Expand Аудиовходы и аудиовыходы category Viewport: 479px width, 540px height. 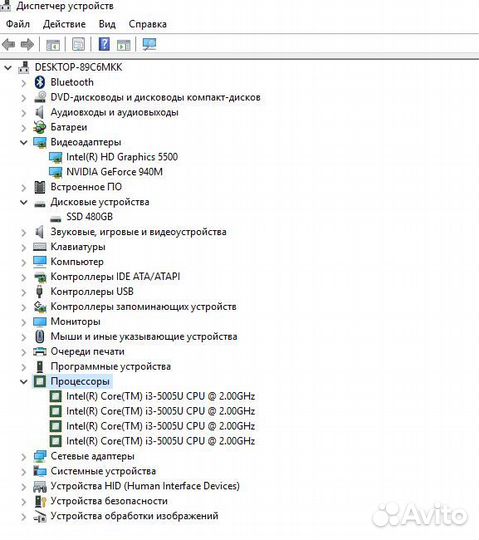(23, 113)
